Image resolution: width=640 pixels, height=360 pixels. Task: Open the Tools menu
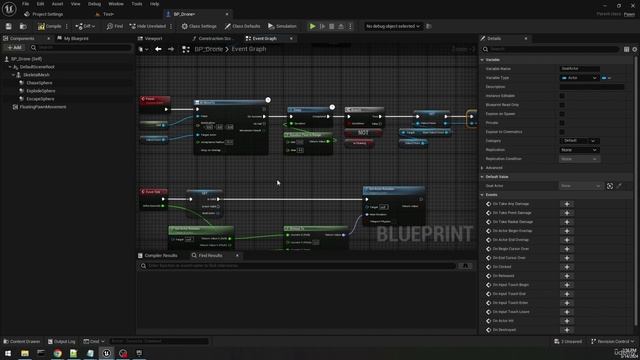[x=137, y=4]
